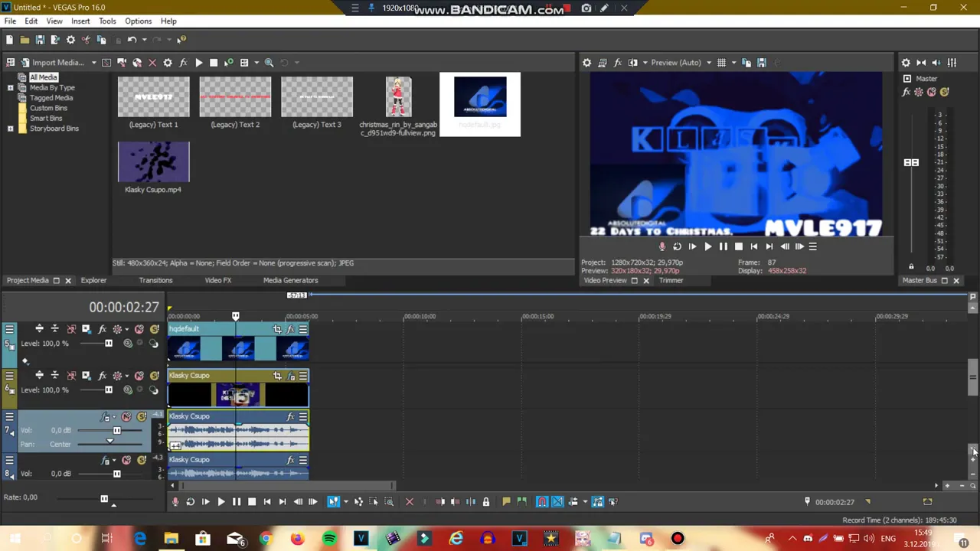This screenshot has height=551, width=980.
Task: Toggle Dim Output in Master Bus toolbar
Action: (x=936, y=63)
